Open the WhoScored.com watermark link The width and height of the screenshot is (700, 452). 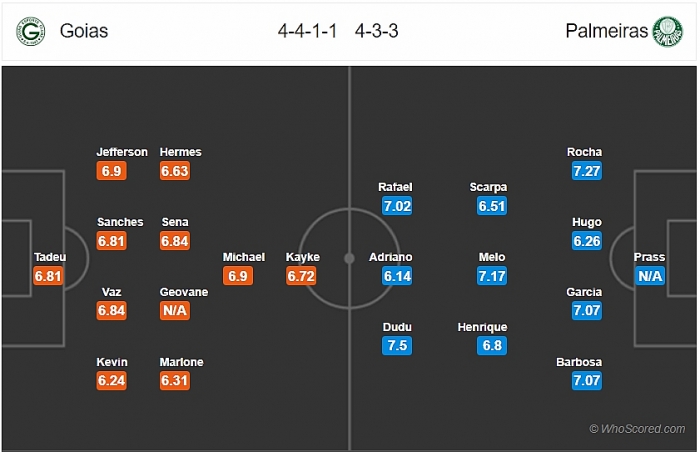[x=637, y=429]
